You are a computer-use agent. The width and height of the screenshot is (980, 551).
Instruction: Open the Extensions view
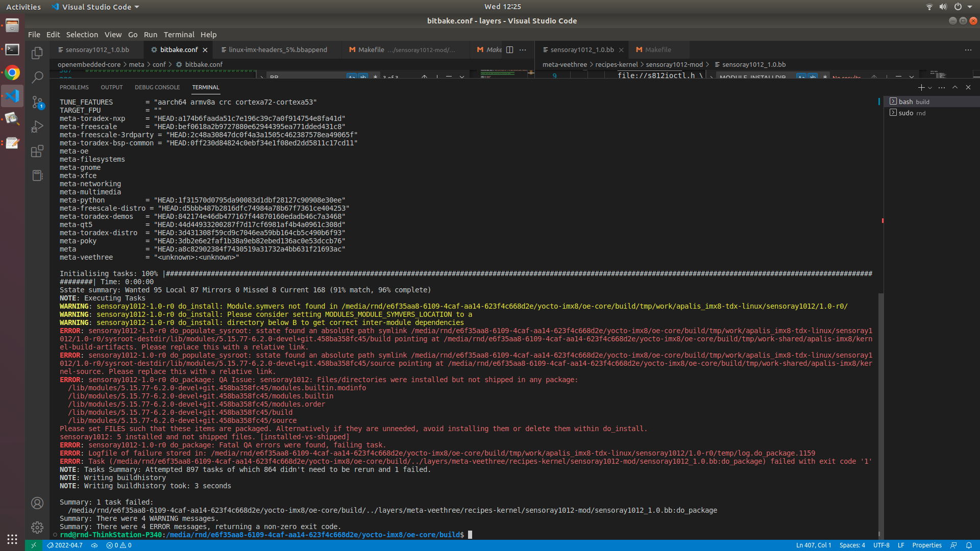click(x=37, y=151)
